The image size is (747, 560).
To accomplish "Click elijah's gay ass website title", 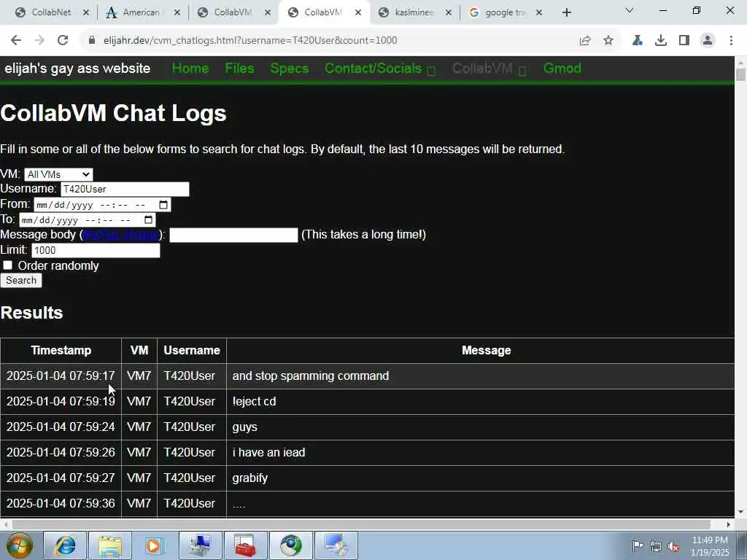I will (x=77, y=69).
